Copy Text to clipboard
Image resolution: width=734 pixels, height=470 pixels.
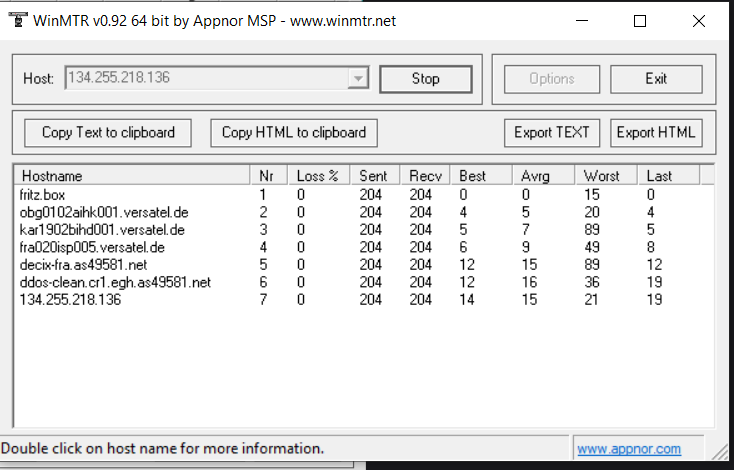pyautogui.click(x=108, y=132)
